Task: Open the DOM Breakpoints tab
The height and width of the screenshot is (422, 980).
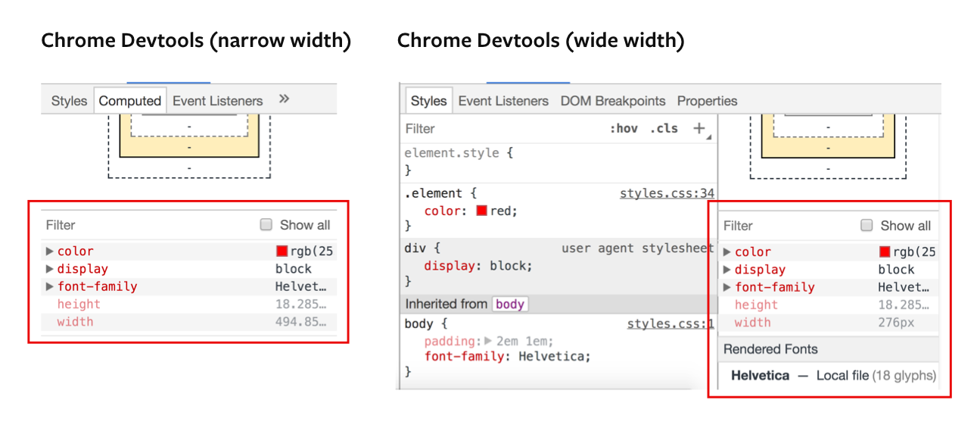Action: pos(612,101)
